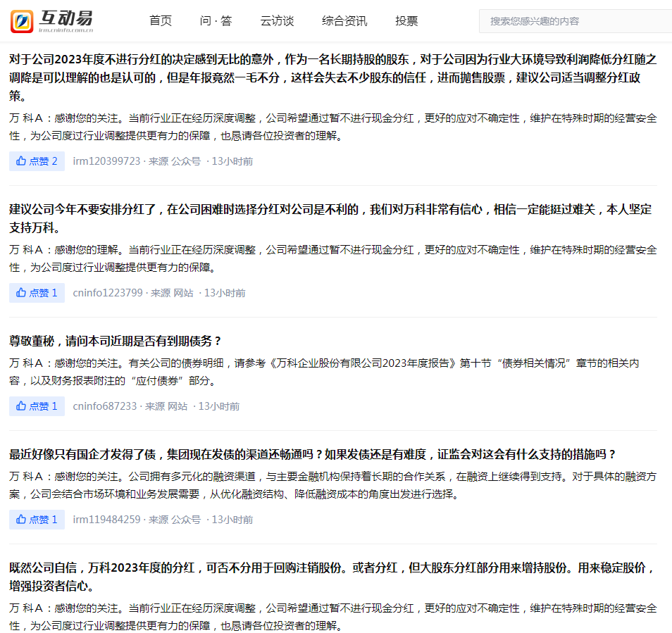672x633 pixels.
Task: Like the 2023年度不进行分红 question (点赞 2)
Action: [37, 161]
